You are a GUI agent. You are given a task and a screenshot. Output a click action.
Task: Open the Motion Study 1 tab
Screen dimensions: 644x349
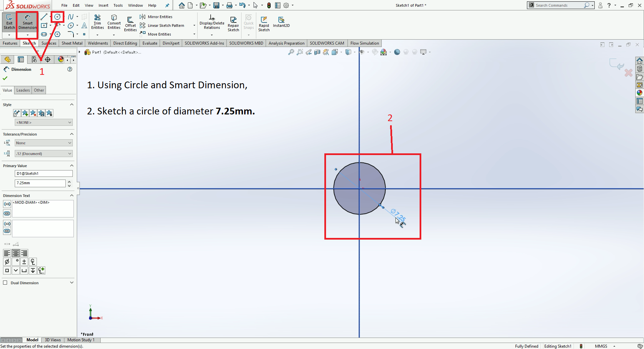(x=81, y=340)
